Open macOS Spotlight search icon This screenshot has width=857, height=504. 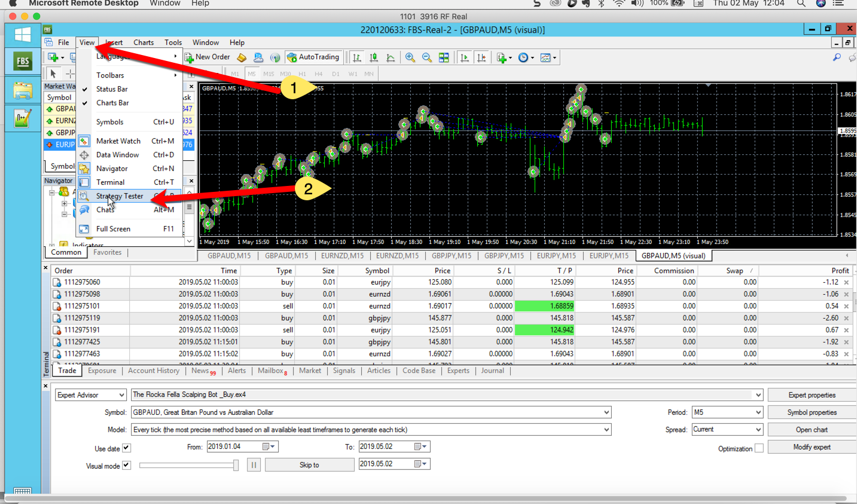(801, 4)
